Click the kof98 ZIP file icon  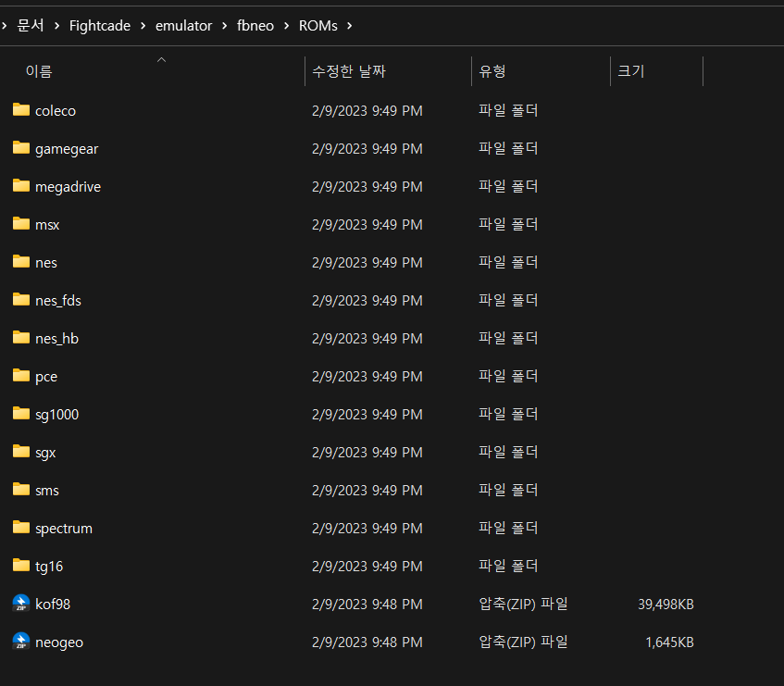click(21, 603)
